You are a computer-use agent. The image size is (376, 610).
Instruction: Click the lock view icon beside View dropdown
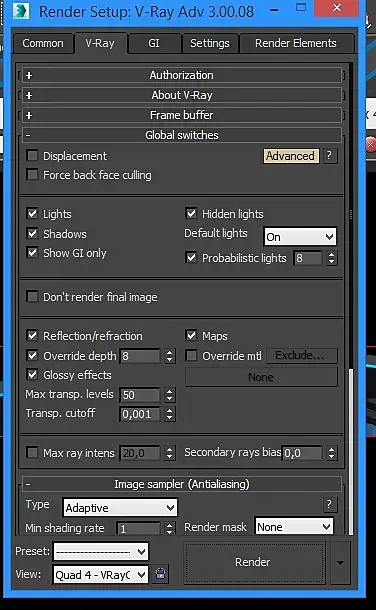[x=161, y=574]
